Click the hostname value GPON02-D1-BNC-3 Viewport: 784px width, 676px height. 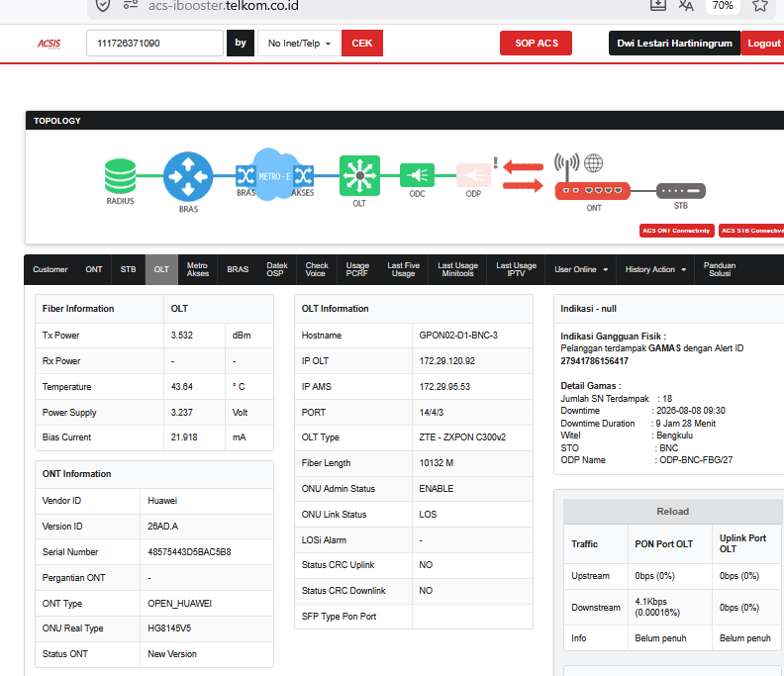pos(458,336)
